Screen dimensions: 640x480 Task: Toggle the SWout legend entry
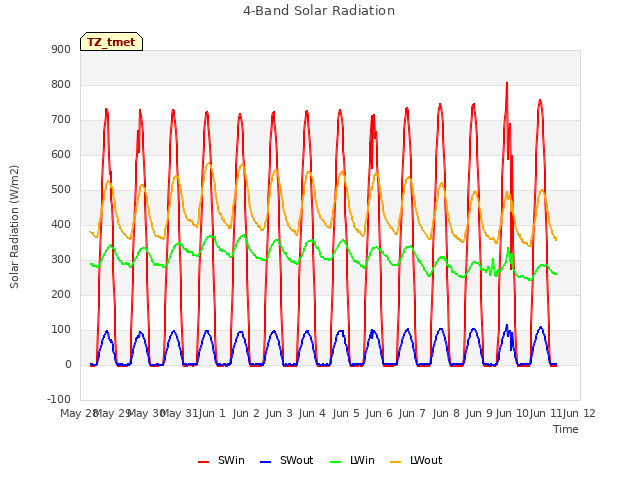(287, 460)
